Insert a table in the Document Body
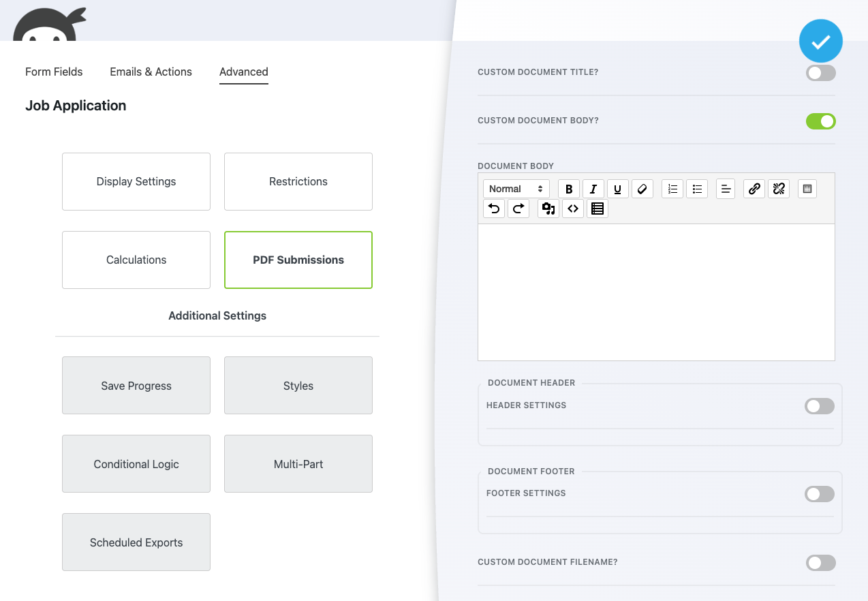The width and height of the screenshot is (868, 601). pyautogui.click(x=807, y=189)
